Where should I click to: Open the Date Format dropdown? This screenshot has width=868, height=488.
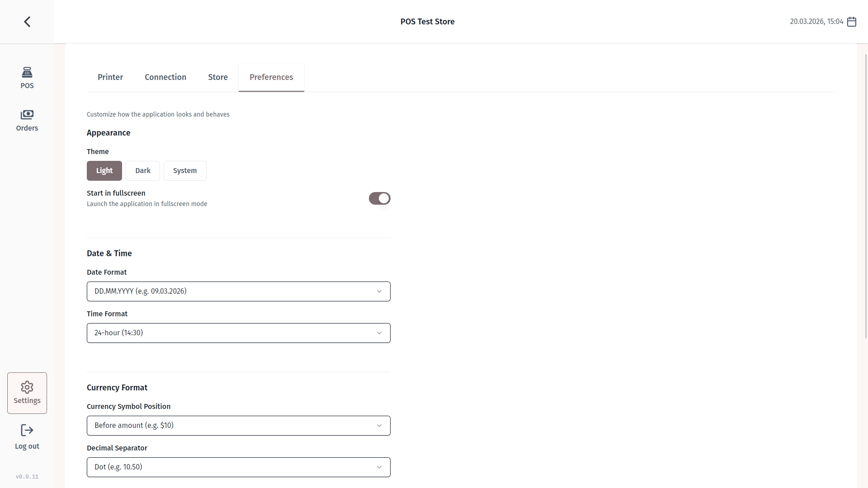tap(239, 291)
